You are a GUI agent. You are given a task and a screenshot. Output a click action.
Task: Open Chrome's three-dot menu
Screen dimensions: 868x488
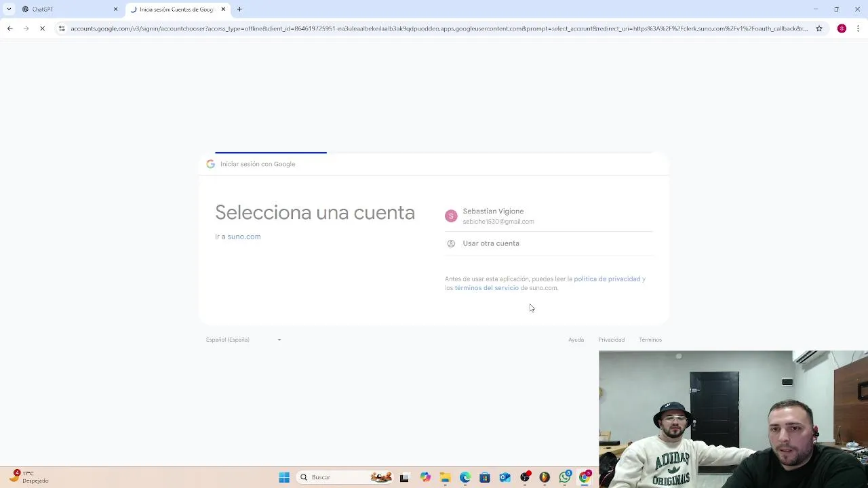(858, 28)
